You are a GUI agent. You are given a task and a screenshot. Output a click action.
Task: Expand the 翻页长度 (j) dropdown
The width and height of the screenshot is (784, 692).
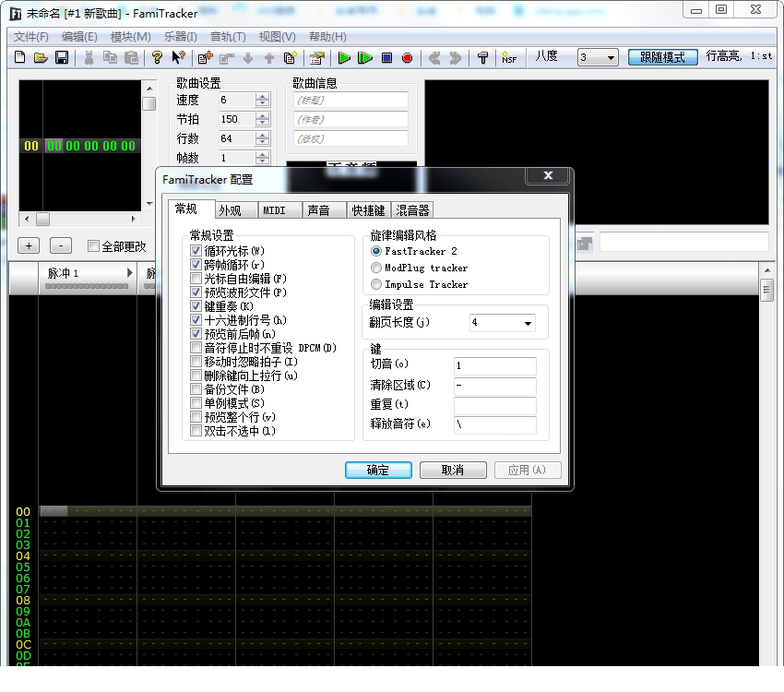click(528, 323)
